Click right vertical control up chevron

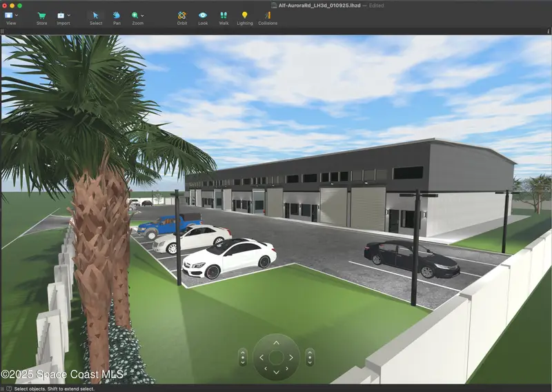click(x=310, y=352)
